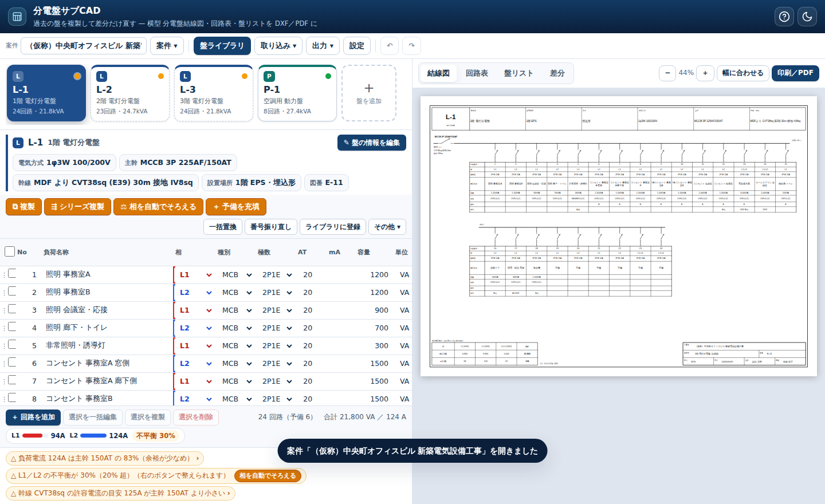825x504 pixels.
Task: Open the L-3 panel card
Action: 214,93
